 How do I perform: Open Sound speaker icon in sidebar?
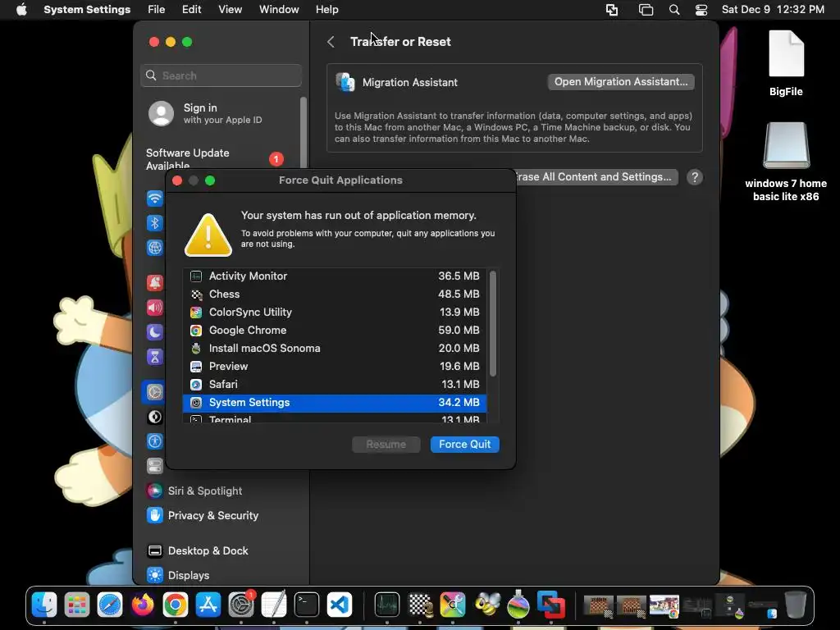click(155, 308)
